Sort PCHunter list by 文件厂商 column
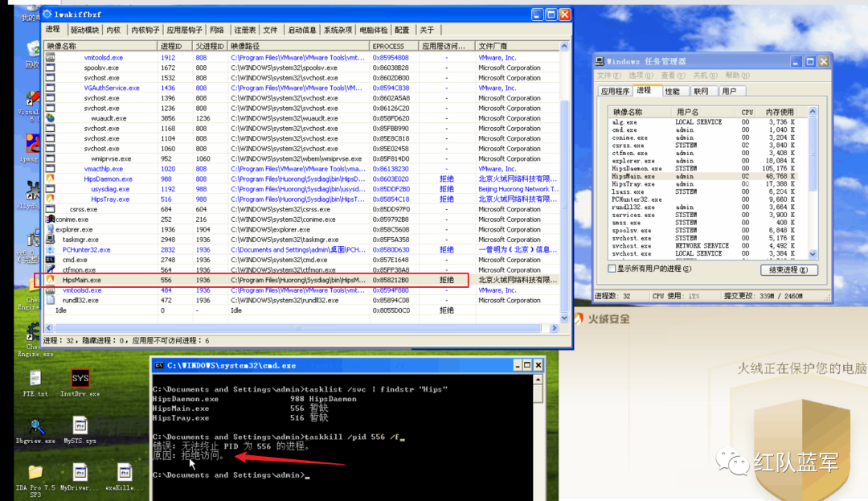The height and width of the screenshot is (501, 868). coord(517,46)
